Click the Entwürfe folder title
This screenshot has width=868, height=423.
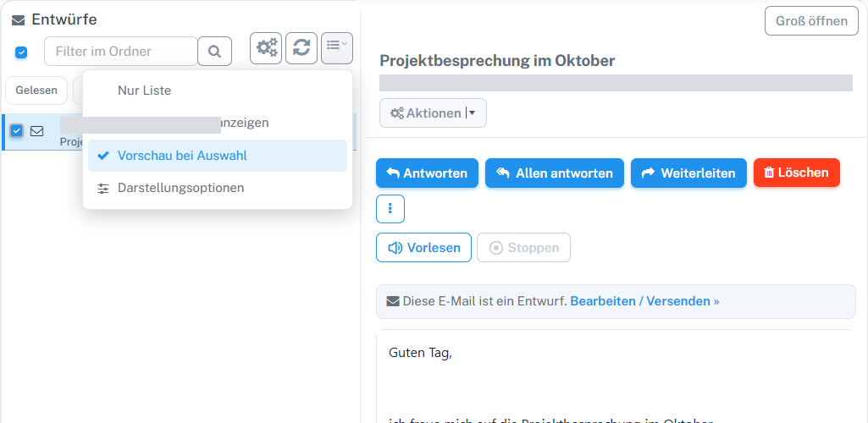tap(64, 20)
